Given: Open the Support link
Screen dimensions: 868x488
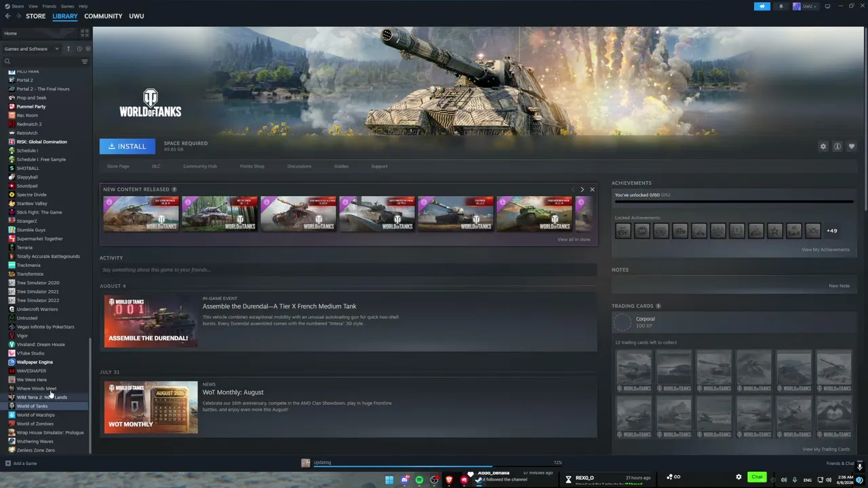Looking at the screenshot, I should (379, 166).
